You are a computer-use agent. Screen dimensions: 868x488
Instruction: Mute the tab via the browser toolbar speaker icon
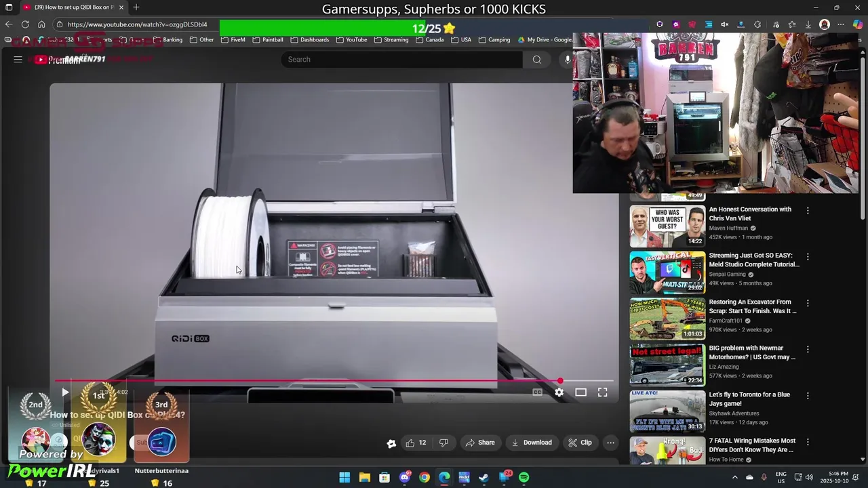tap(724, 24)
